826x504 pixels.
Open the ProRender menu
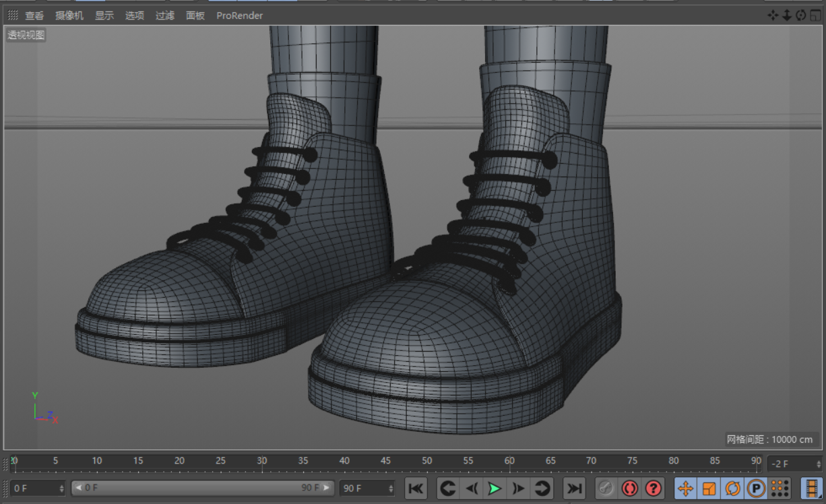pyautogui.click(x=239, y=15)
